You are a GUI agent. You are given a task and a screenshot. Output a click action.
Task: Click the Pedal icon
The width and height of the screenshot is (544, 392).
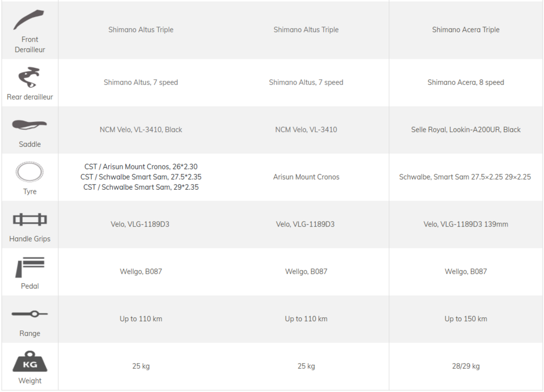pyautogui.click(x=30, y=267)
